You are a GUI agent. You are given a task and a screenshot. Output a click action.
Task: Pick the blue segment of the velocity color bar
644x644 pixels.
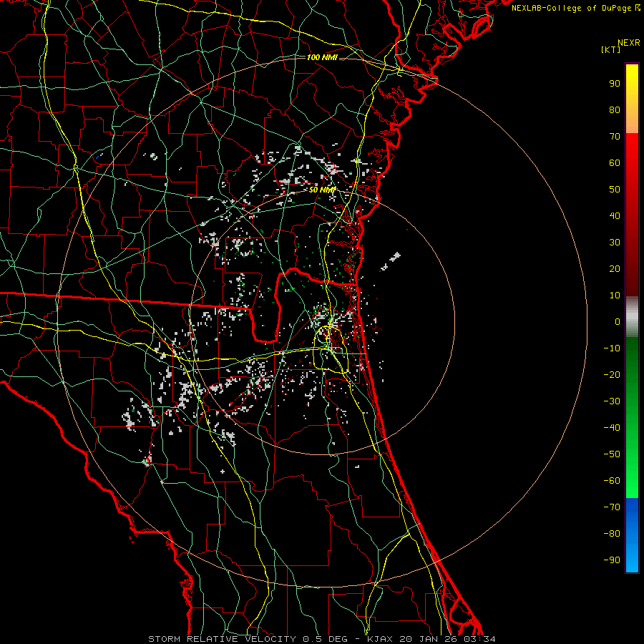[632, 535]
